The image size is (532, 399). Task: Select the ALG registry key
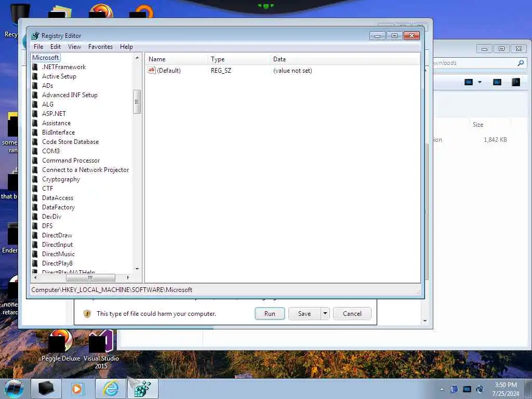pos(47,104)
